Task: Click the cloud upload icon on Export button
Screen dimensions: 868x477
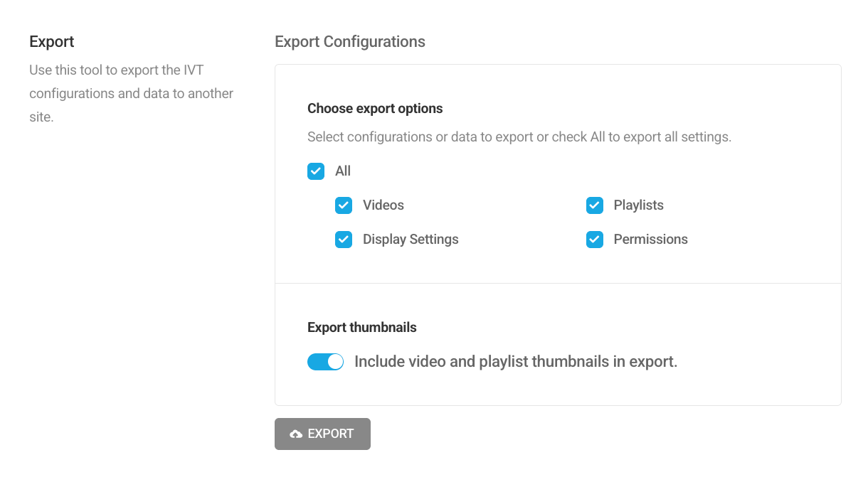Action: pos(295,434)
